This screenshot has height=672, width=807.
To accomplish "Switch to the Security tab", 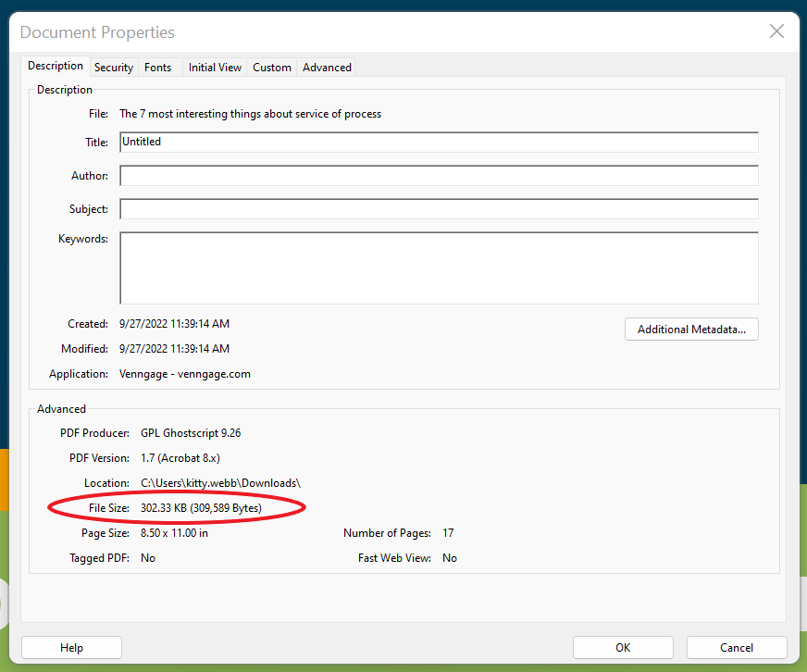I will tap(114, 68).
